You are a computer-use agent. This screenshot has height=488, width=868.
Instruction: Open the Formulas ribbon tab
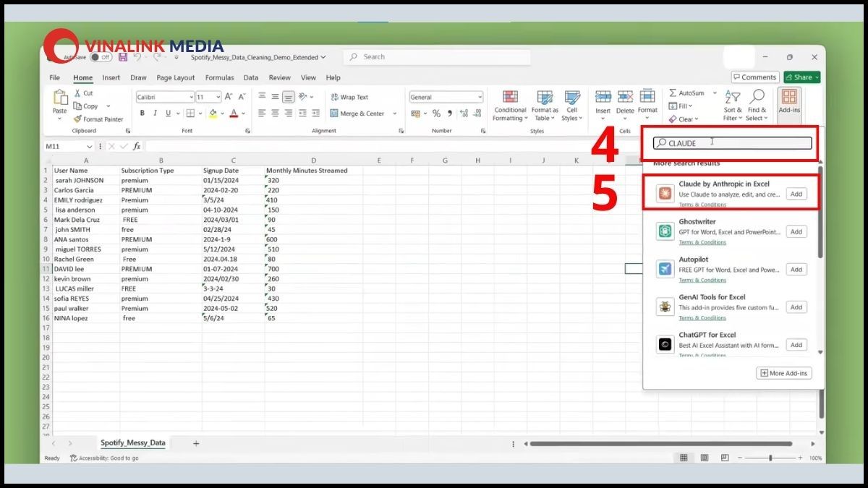point(219,77)
